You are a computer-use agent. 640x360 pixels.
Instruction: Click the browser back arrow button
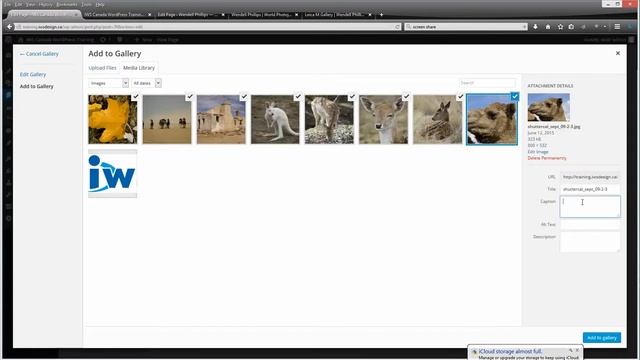pyautogui.click(x=9, y=27)
